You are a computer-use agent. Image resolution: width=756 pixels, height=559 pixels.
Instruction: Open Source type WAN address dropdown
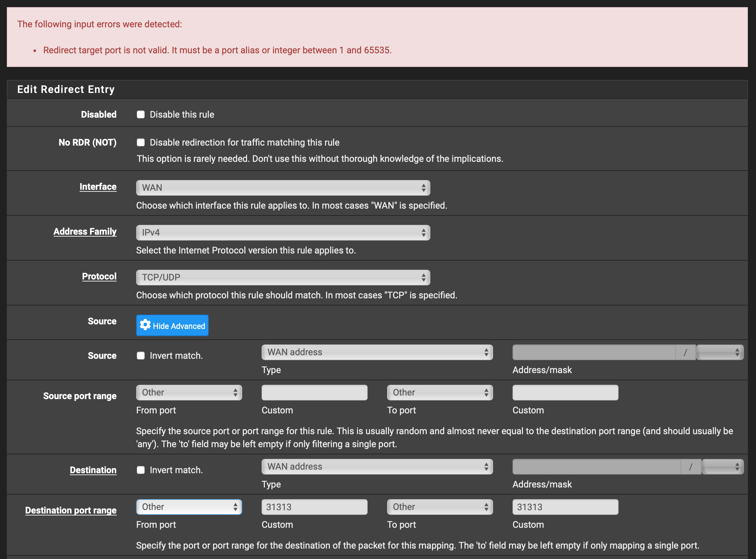coord(377,352)
